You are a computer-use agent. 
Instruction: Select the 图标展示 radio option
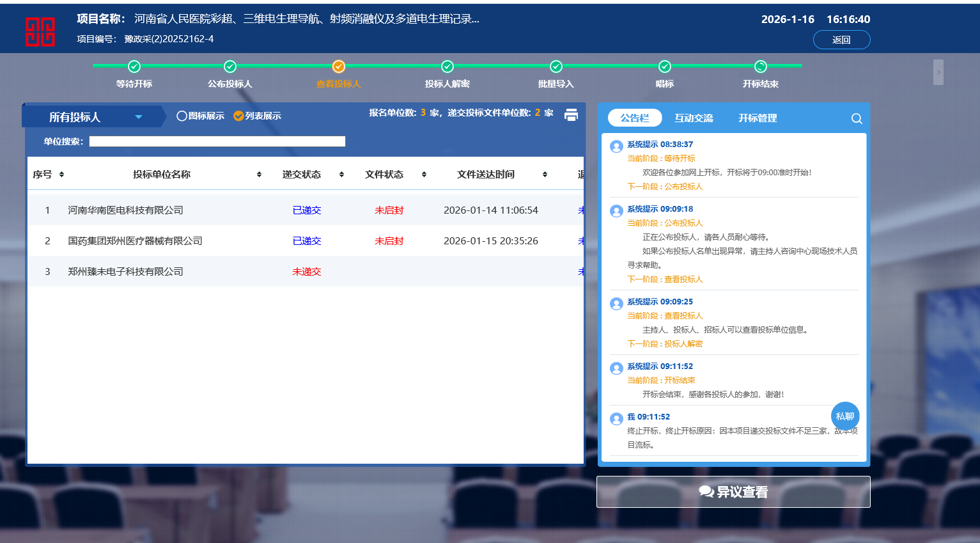click(182, 116)
